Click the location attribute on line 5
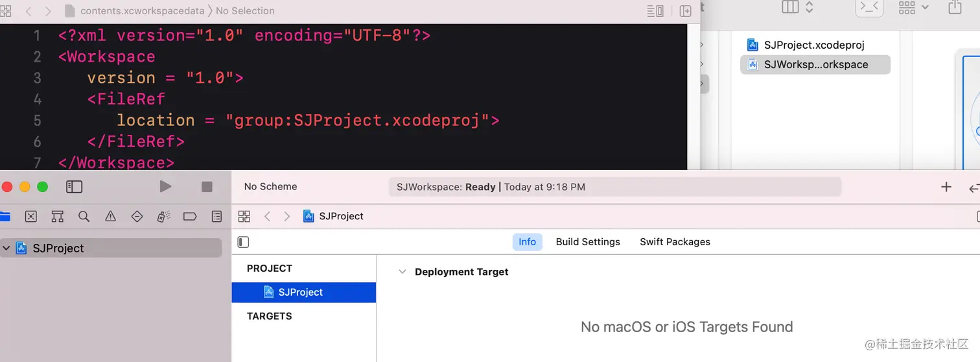Viewport: 980px width, 362px height. 156,121
